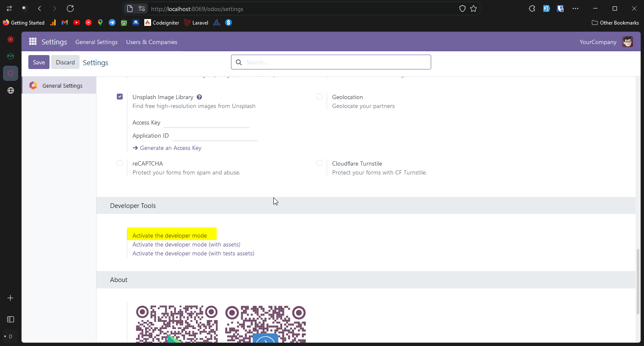Click the swap arrows icon at top-left
This screenshot has width=644, height=346.
point(9,8)
